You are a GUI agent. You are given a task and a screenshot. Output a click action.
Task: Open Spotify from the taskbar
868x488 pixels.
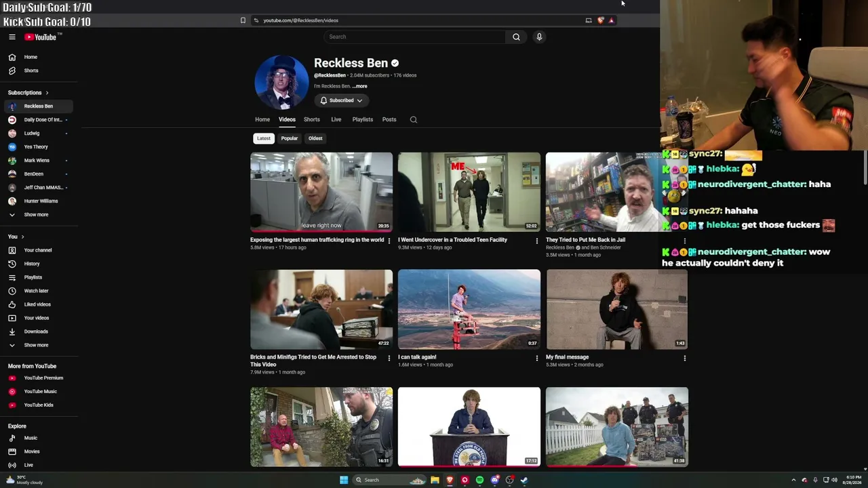[479, 480]
